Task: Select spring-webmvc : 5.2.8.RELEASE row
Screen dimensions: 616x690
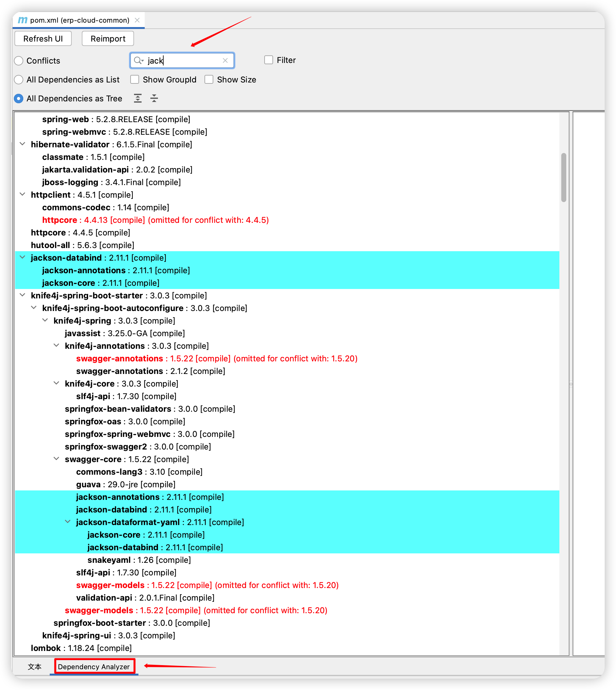Action: 125,132
